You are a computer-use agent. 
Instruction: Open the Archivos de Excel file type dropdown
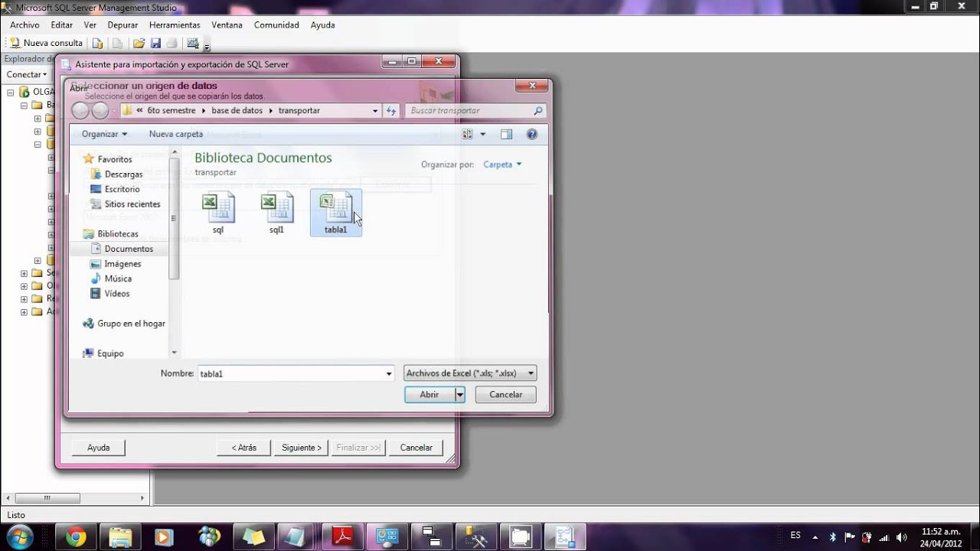click(x=470, y=373)
